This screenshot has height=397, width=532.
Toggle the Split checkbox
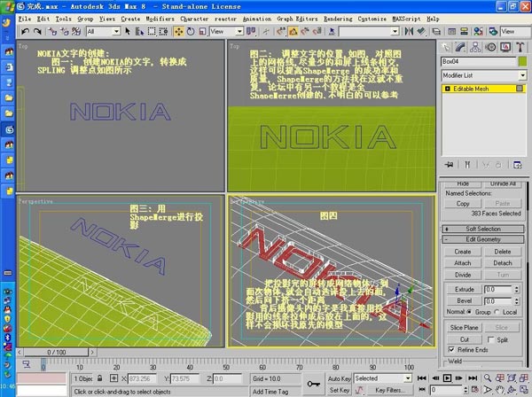490,339
